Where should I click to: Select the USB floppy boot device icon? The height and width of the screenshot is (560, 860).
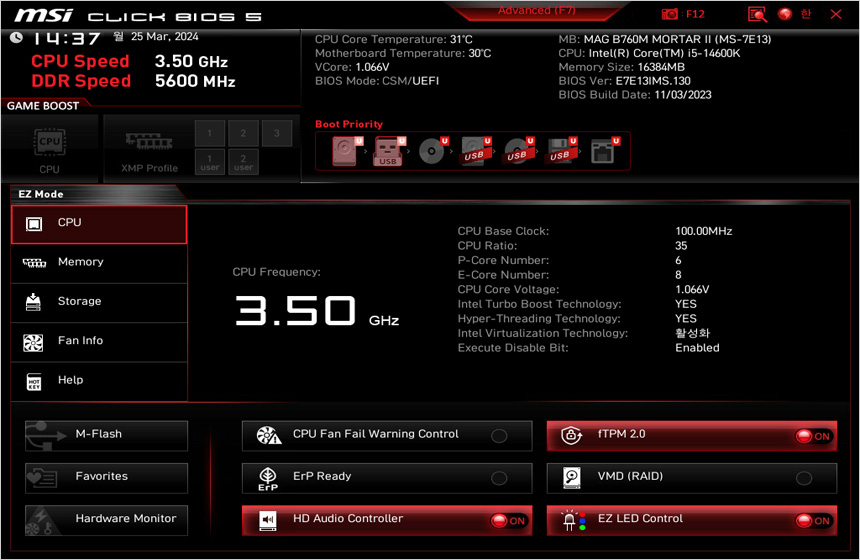tap(561, 151)
